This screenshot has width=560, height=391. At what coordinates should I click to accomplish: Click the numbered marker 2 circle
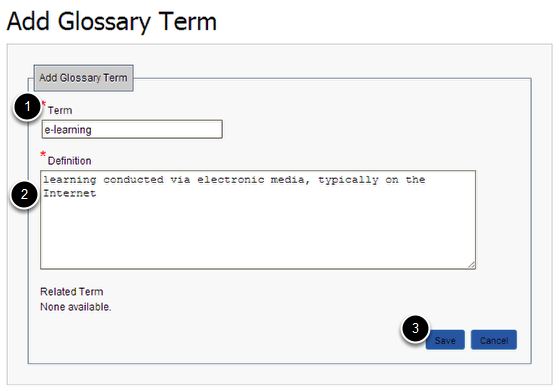point(24,194)
